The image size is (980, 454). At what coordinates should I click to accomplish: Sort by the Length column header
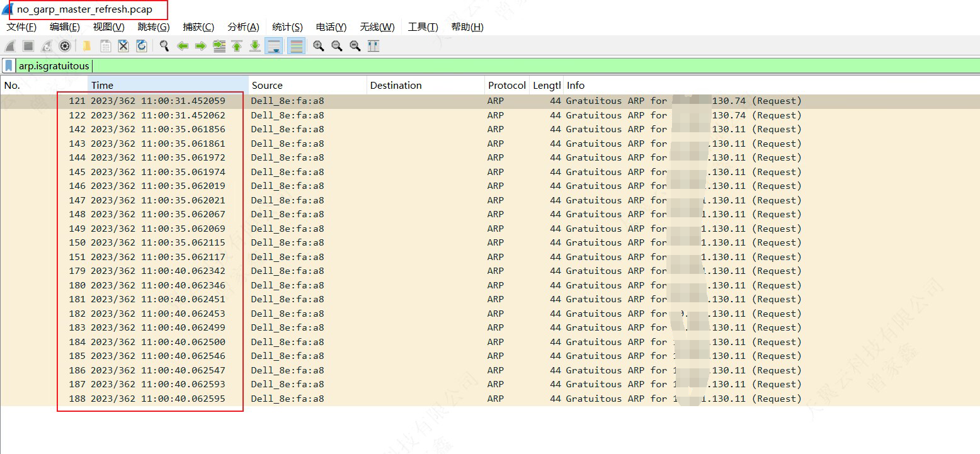546,86
